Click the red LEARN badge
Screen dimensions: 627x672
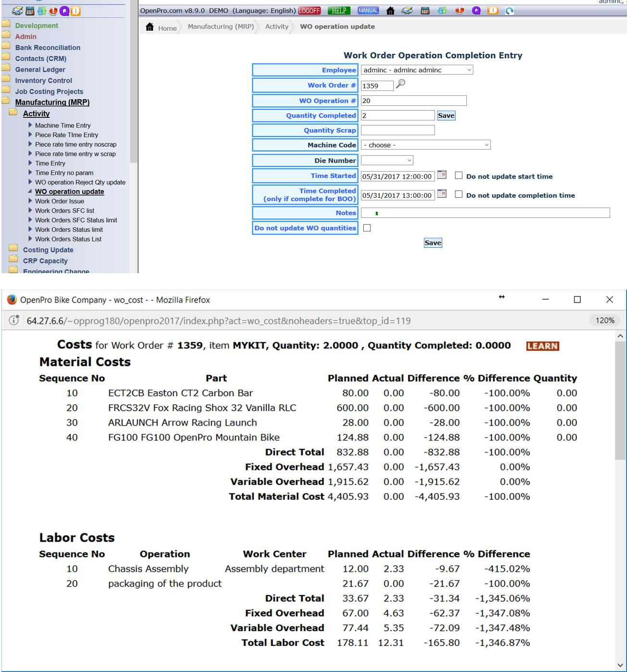coord(542,346)
